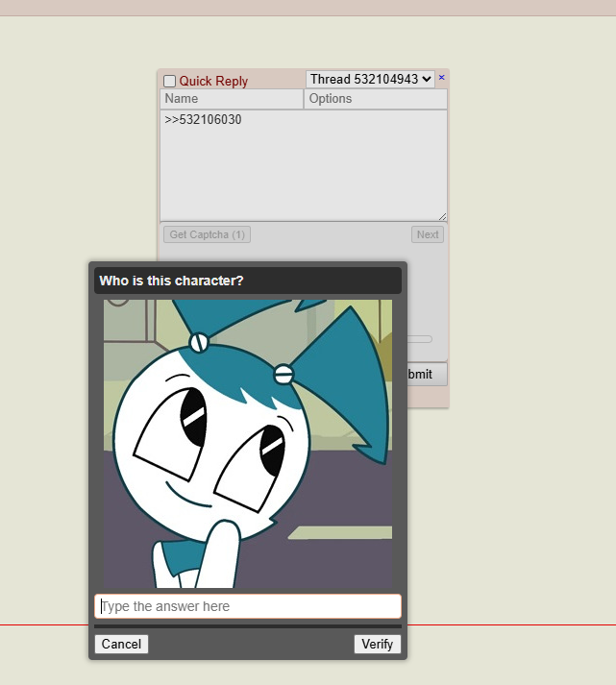Close the Quick Reply window

442,77
